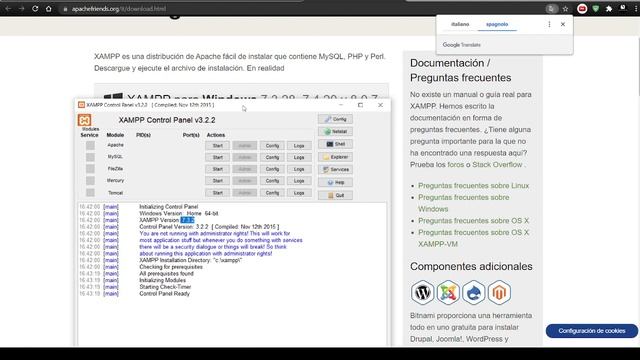
Task: View Logs for the Mercury module
Action: click(x=299, y=181)
